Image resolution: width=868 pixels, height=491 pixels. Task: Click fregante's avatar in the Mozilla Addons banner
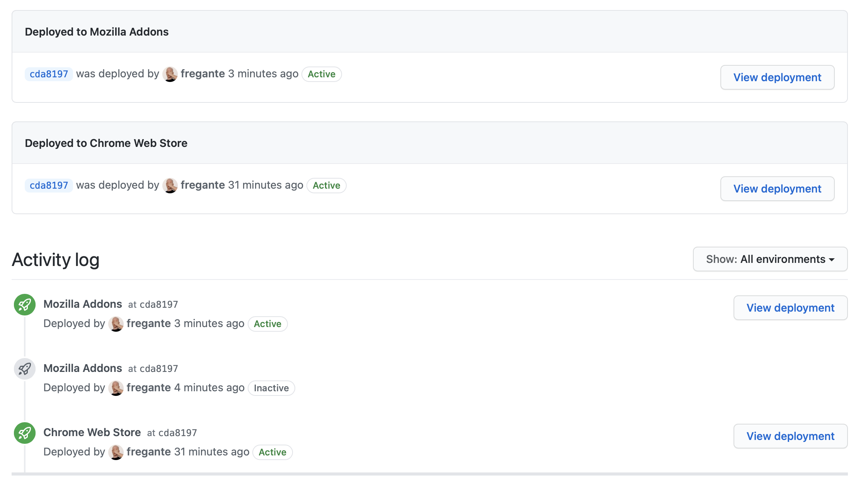click(170, 74)
